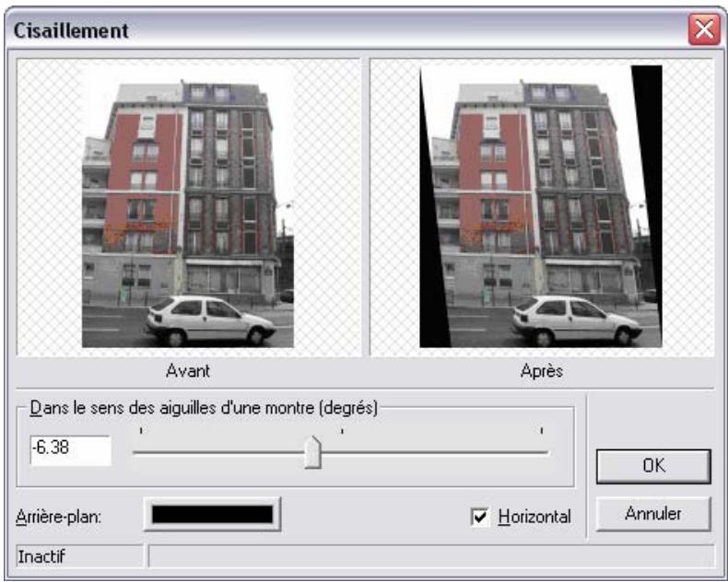Click slider track left of the handle
The image size is (728, 582).
click(x=221, y=452)
